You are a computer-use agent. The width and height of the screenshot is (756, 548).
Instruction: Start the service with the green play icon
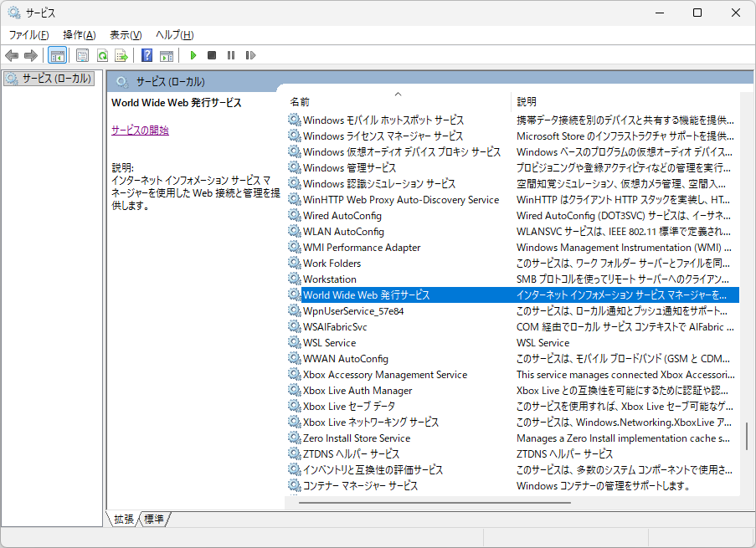click(x=193, y=55)
